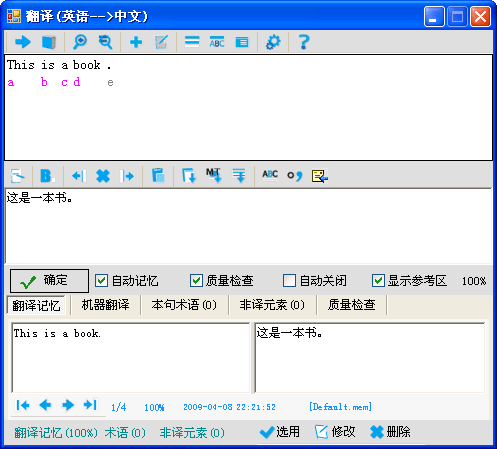Viewport: 497px width, 449px height.
Task: Go to next translation memory match arrow
Action: pyautogui.click(x=68, y=405)
